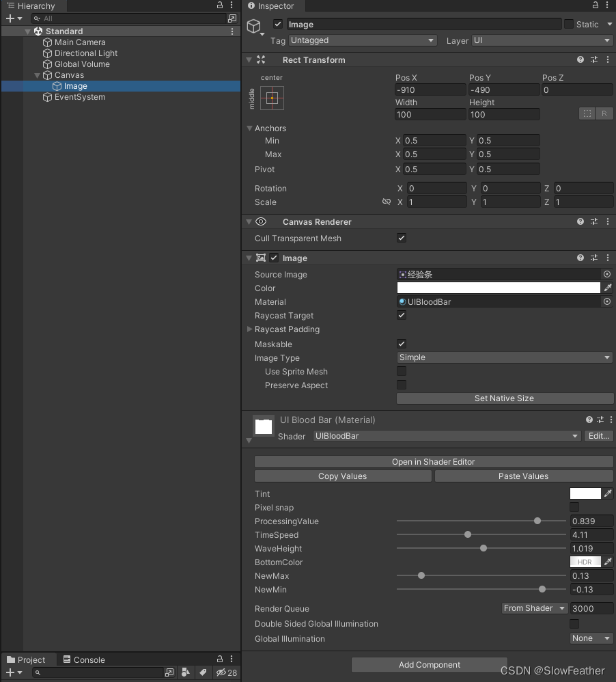Screen dimensions: 616x682
Task: Open Image component help reference
Action: [x=580, y=258]
